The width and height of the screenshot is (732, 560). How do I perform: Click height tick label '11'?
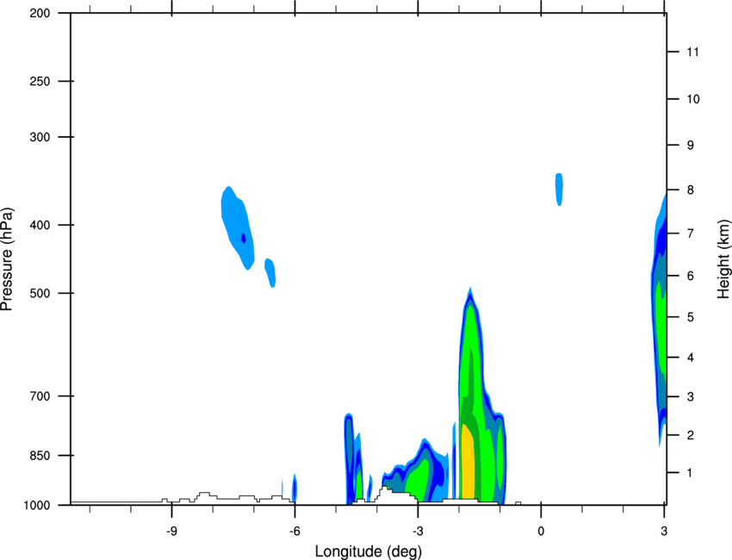[692, 52]
